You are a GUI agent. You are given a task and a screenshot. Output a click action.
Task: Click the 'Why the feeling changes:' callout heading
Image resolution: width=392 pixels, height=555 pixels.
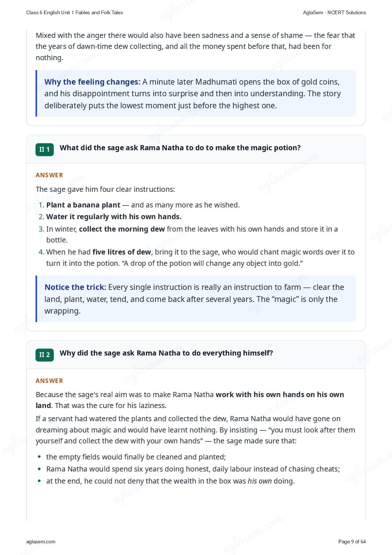point(93,82)
